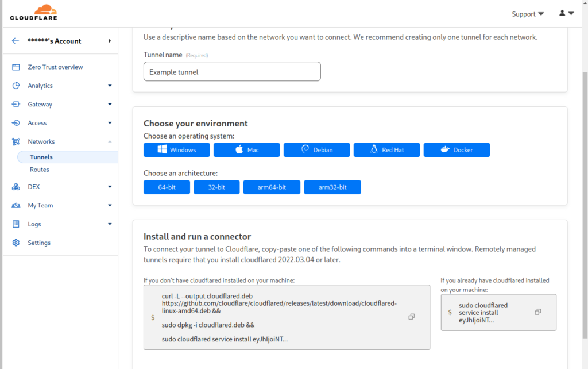Select Tunnels in the sidebar
This screenshot has height=369, width=588.
tap(68, 157)
